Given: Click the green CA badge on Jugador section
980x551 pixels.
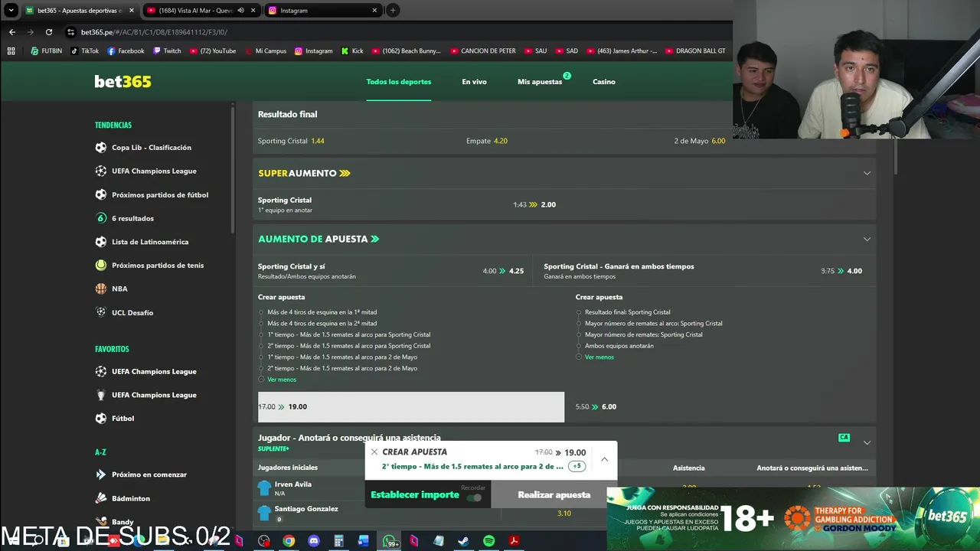Looking at the screenshot, I should (844, 438).
